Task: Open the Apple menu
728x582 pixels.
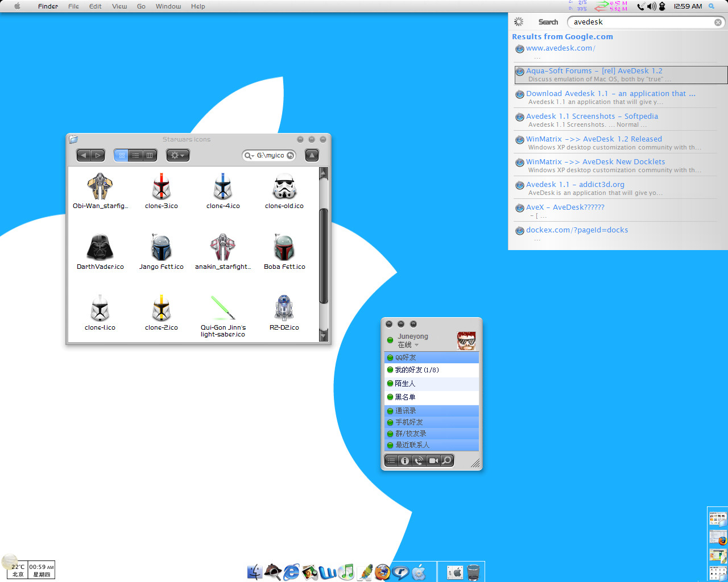Action: click(x=17, y=6)
